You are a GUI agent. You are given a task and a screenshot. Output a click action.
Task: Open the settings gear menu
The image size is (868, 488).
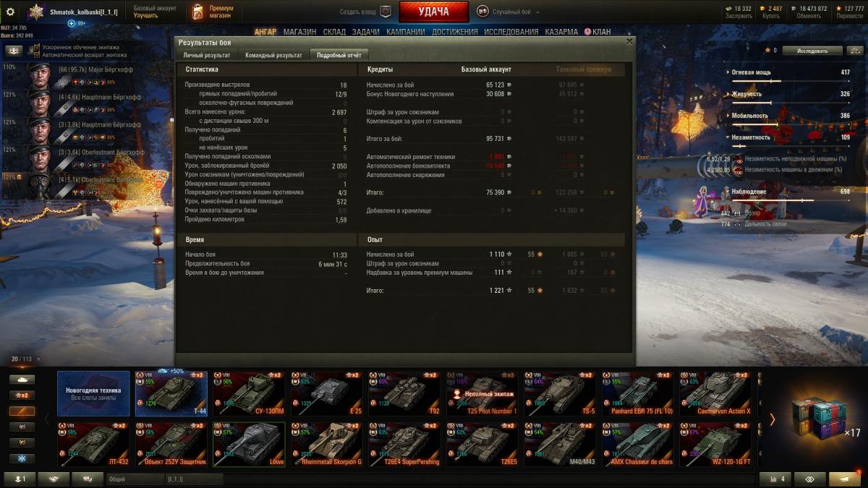click(10, 12)
